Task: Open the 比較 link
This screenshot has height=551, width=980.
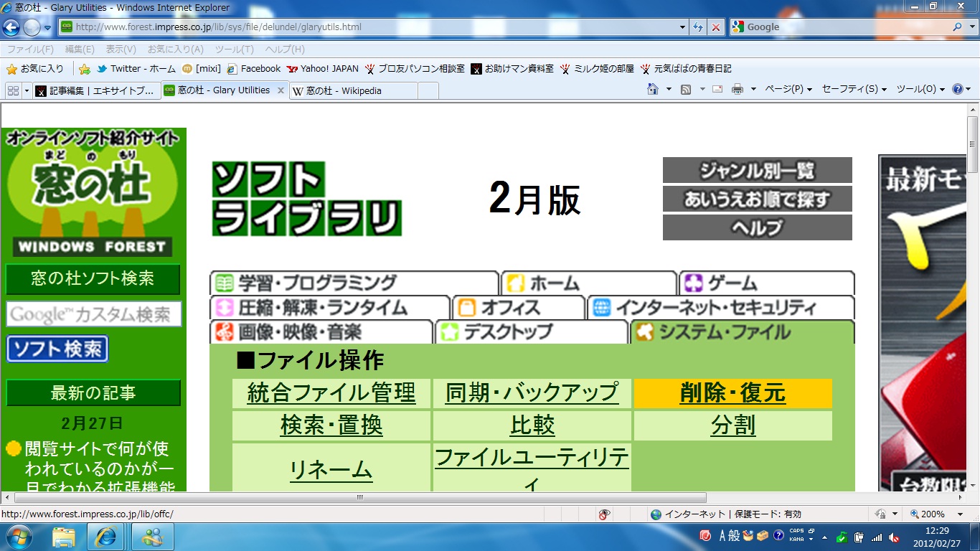Action: [x=532, y=425]
